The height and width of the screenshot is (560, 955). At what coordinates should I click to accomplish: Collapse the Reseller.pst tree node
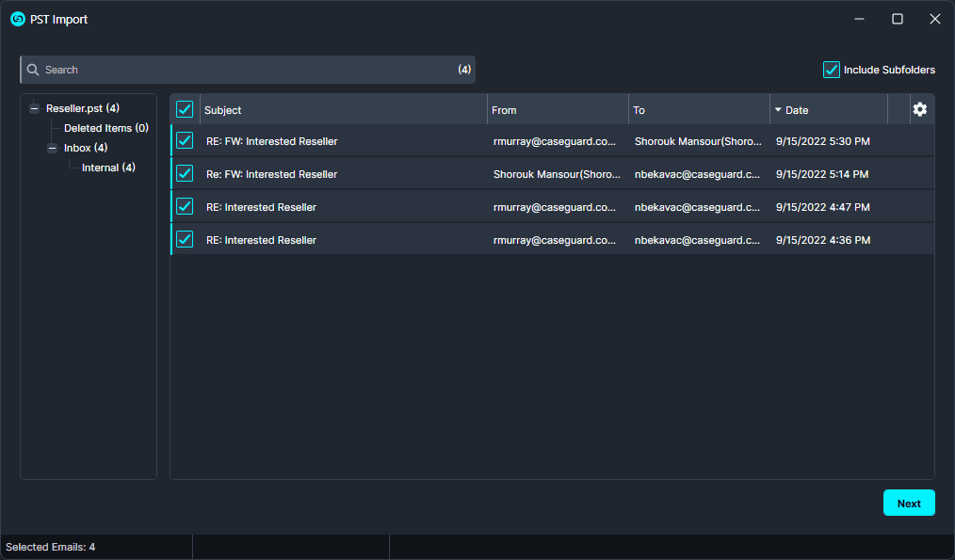tap(35, 108)
